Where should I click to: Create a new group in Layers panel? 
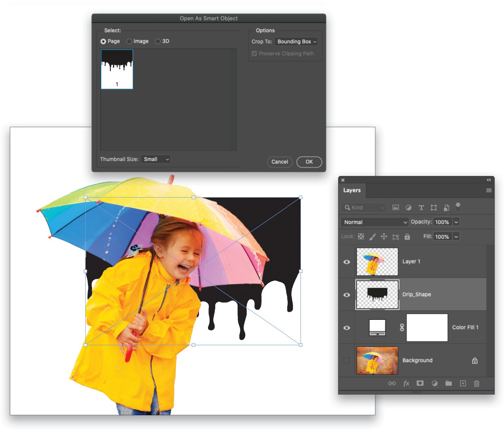click(448, 383)
